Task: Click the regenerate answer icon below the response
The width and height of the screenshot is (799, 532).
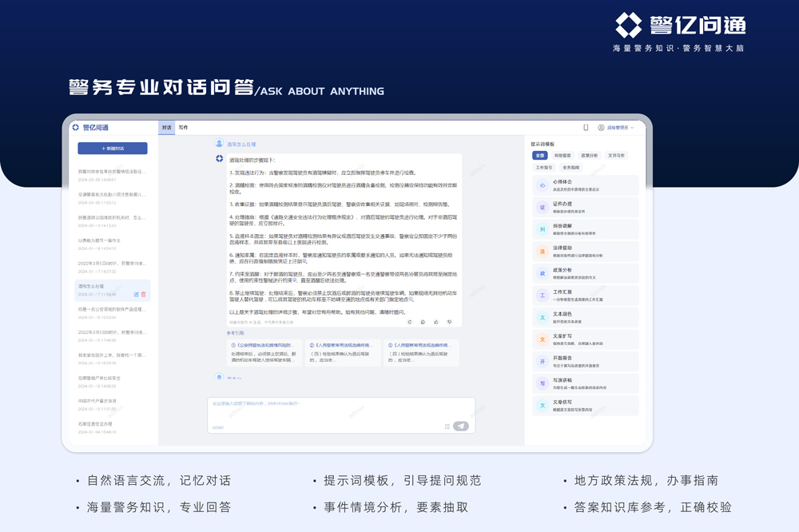Action: tap(411, 322)
